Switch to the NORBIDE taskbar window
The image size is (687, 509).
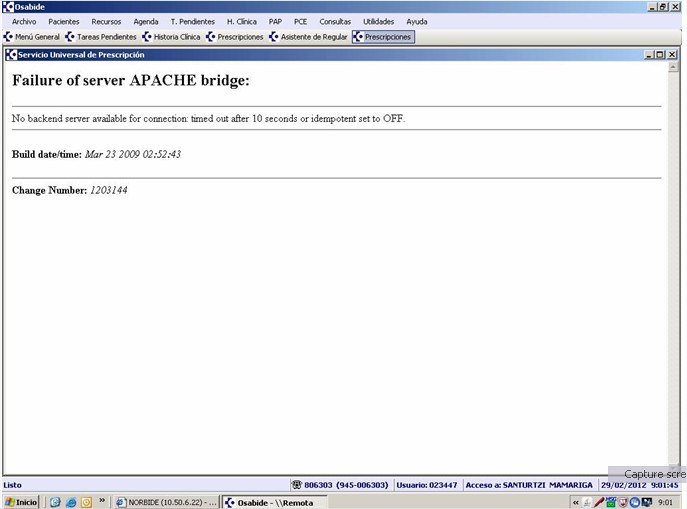166,502
